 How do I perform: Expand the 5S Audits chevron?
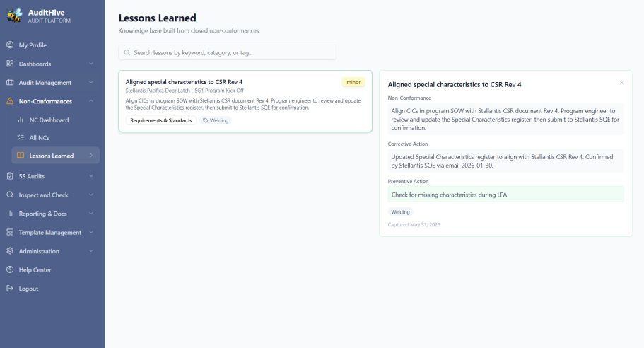(x=91, y=176)
